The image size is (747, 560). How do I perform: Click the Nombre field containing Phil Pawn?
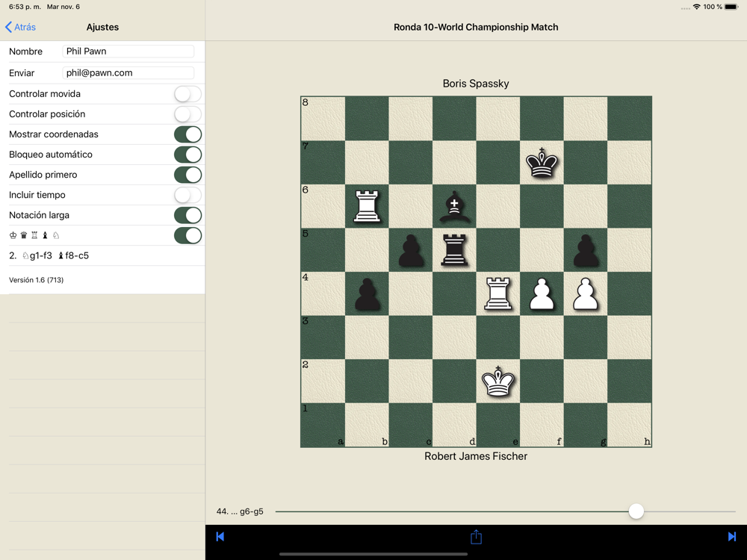[x=128, y=52]
